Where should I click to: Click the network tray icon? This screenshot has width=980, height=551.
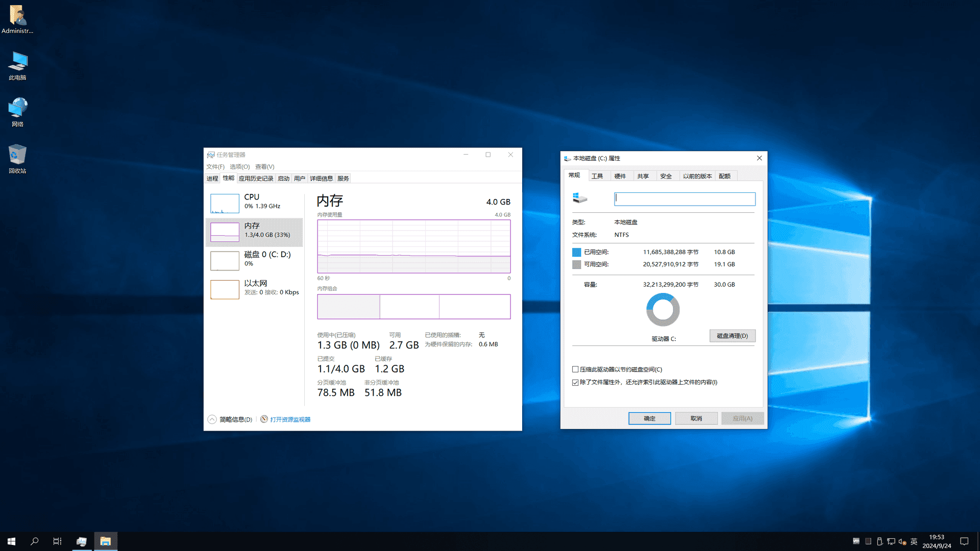[891, 541]
